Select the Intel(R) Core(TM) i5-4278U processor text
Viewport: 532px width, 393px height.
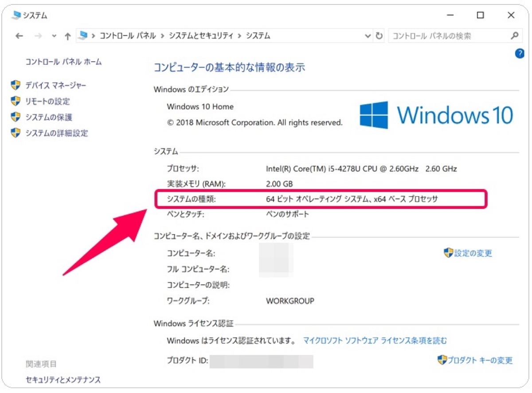pyautogui.click(x=361, y=169)
